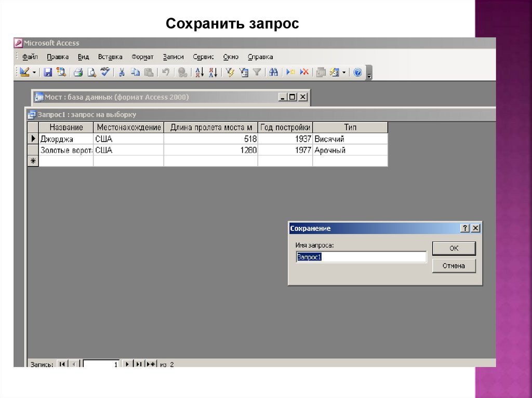Go to next record in navigation bar
The image size is (532, 398).
tap(127, 364)
